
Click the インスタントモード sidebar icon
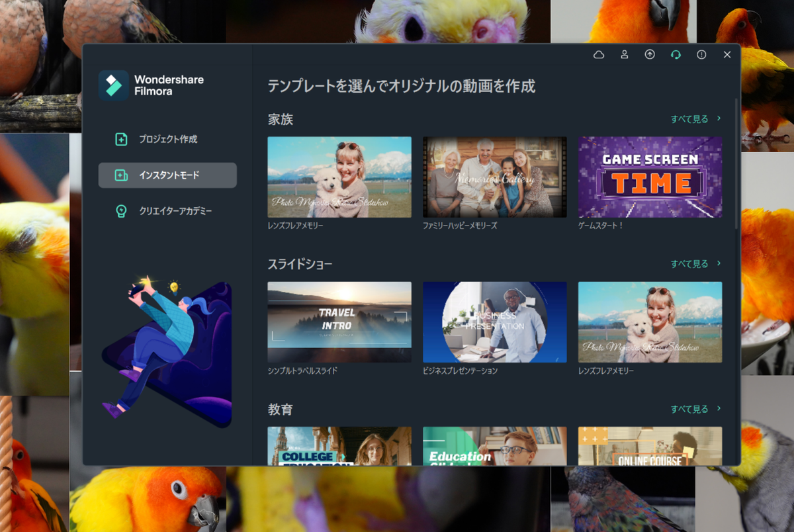click(x=121, y=175)
